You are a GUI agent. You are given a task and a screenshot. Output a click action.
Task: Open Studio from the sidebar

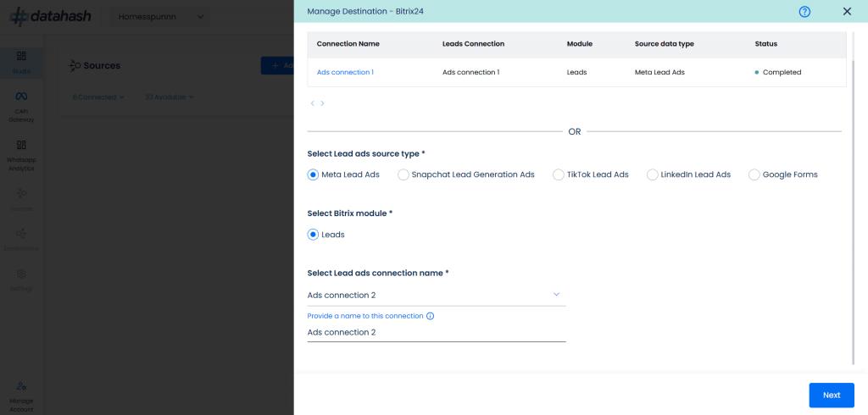[21, 63]
